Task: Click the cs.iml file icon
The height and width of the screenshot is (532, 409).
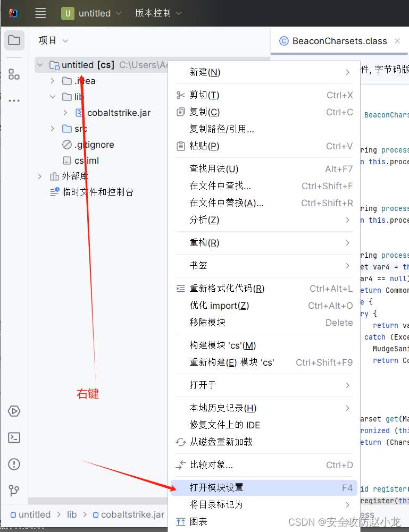Action: 67,161
